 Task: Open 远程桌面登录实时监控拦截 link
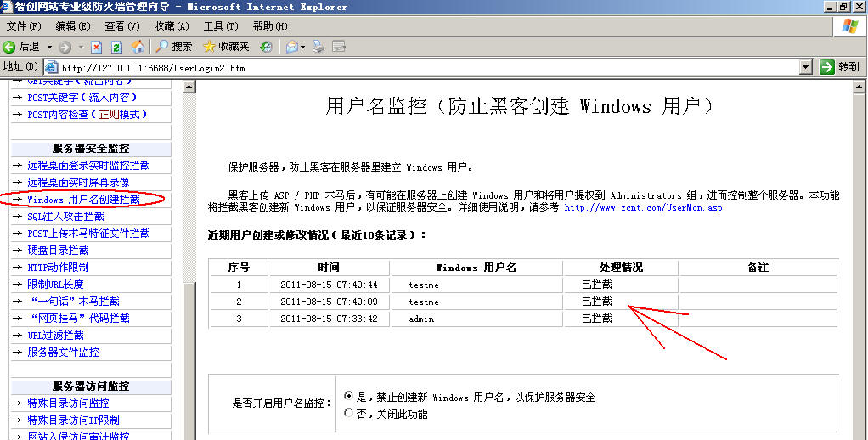pos(88,166)
